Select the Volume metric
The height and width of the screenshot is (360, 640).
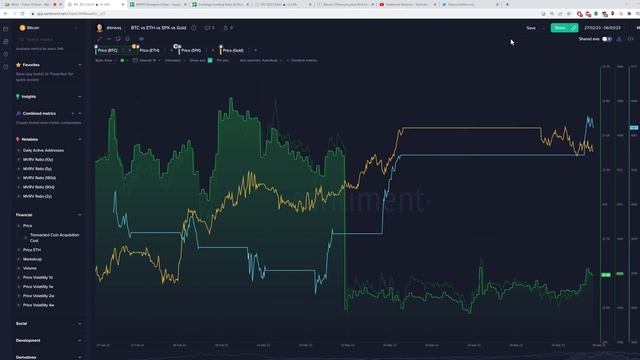point(30,268)
